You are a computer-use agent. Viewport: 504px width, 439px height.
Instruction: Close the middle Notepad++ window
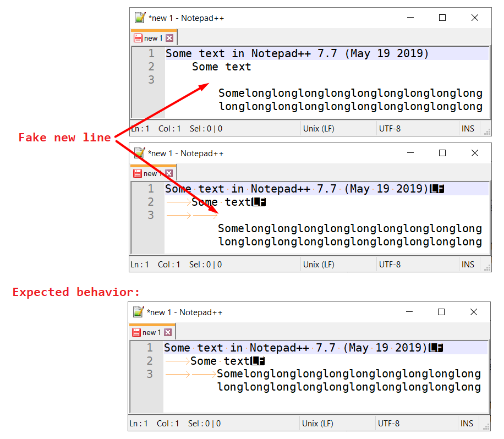[x=475, y=153]
